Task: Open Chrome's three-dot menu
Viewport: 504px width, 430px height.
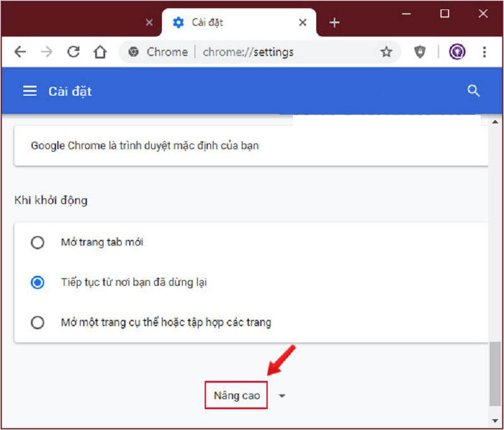Action: point(484,52)
